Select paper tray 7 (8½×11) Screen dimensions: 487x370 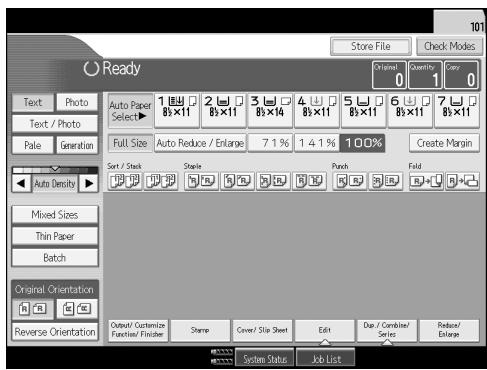(x=457, y=111)
